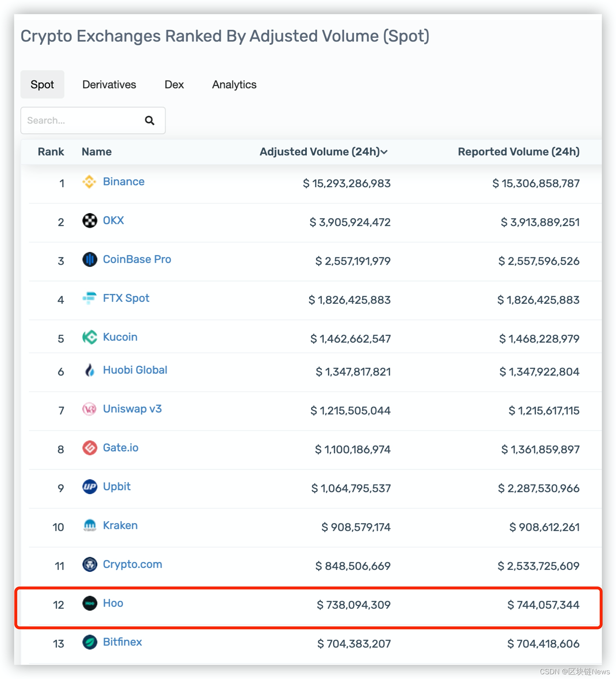616x679 pixels.
Task: Select Uniswap v3 value $ 1,215,505,044
Action: [x=350, y=411]
